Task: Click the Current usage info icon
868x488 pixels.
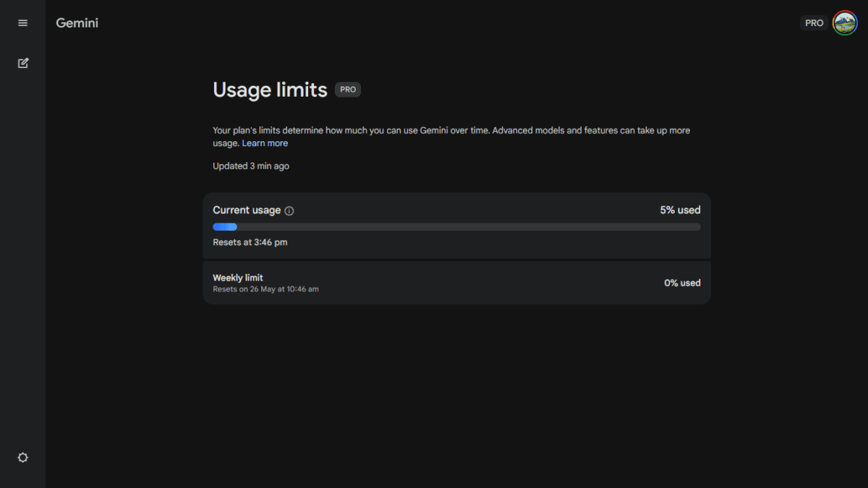Action: 289,211
